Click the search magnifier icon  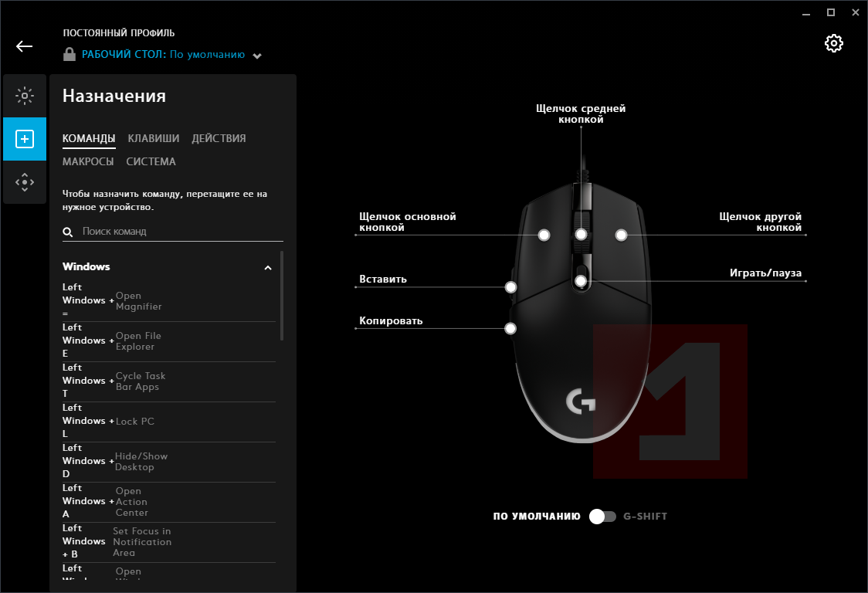[67, 232]
